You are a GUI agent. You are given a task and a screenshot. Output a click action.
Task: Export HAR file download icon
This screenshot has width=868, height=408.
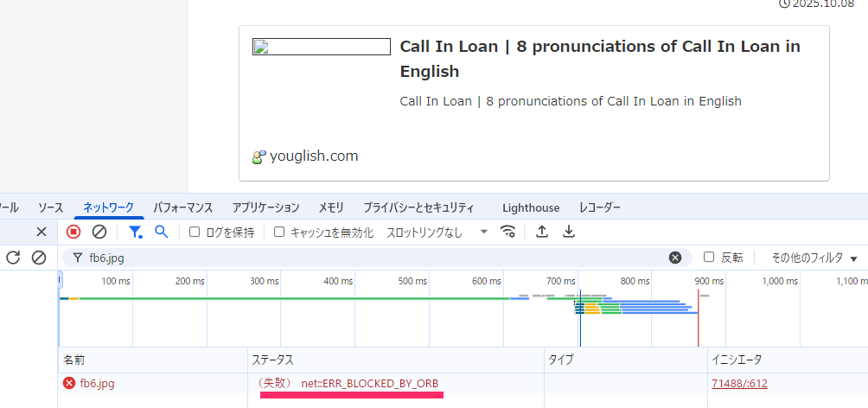click(x=569, y=232)
